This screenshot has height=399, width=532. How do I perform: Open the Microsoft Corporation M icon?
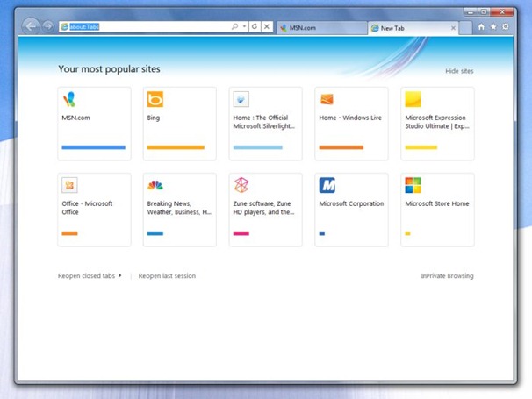click(x=327, y=185)
